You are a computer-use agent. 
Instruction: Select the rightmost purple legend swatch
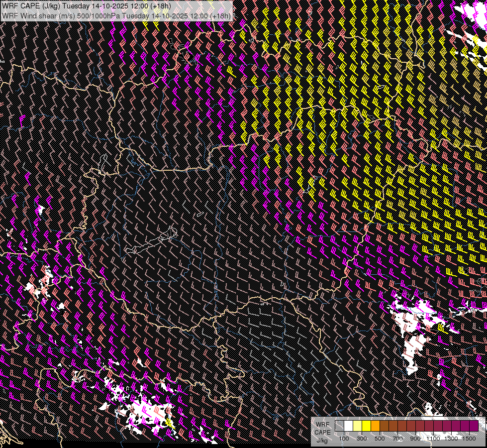coord(474,426)
